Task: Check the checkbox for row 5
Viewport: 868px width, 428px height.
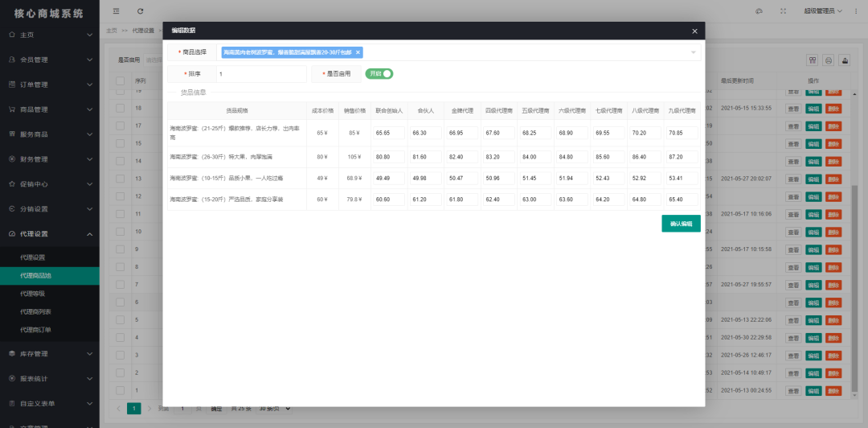Action: click(120, 320)
